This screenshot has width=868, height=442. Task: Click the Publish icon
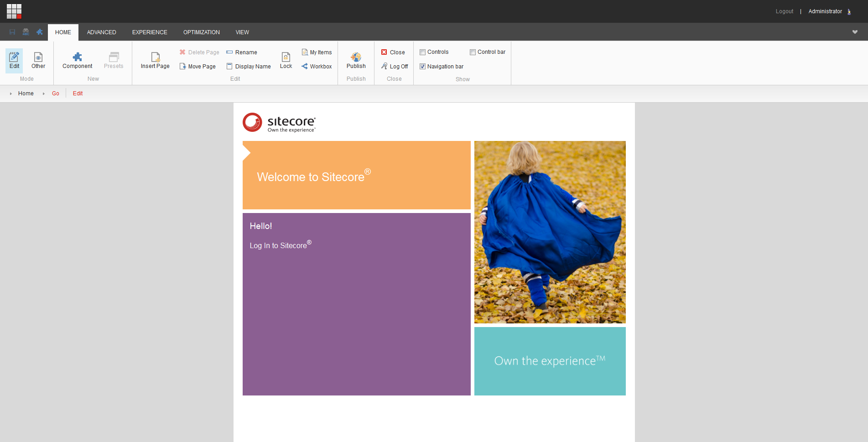tap(356, 57)
